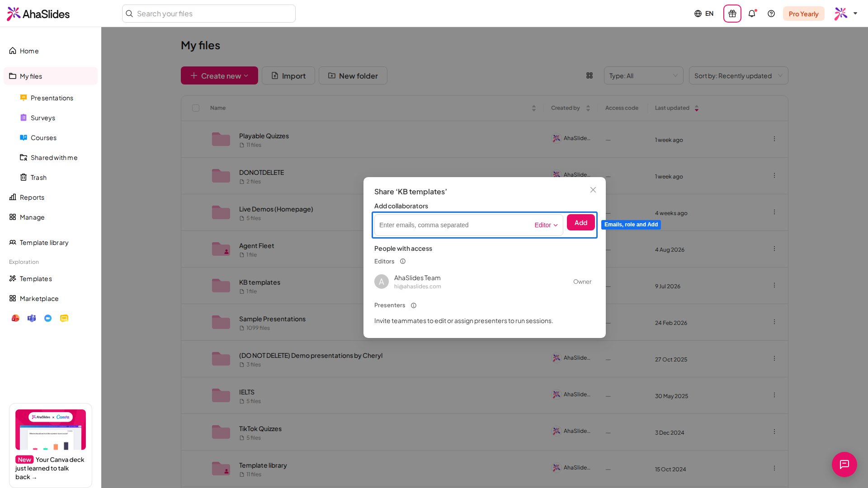
Task: Click the Import button
Action: click(288, 75)
